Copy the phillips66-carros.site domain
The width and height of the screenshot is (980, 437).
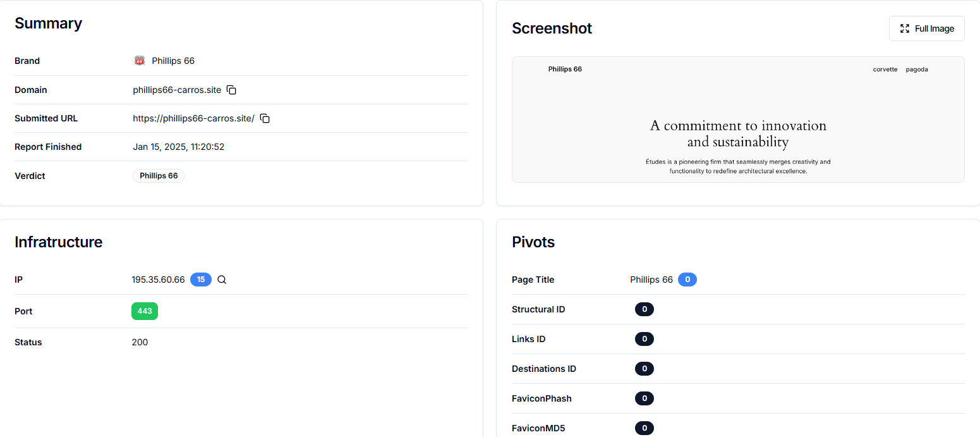pos(232,90)
